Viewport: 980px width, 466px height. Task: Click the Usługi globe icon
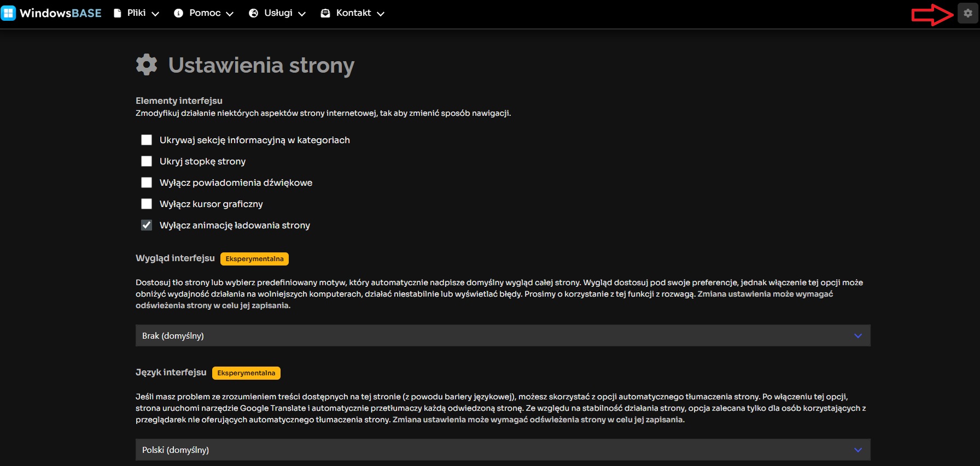click(x=253, y=13)
